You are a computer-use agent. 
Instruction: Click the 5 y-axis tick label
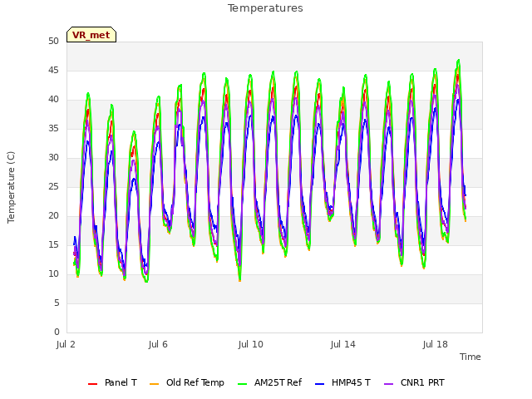[x=57, y=303]
